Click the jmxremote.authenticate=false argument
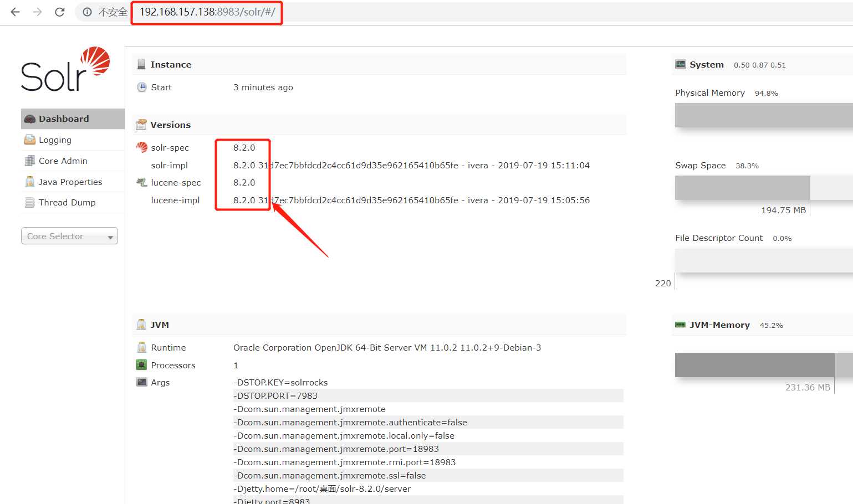 (x=350, y=422)
